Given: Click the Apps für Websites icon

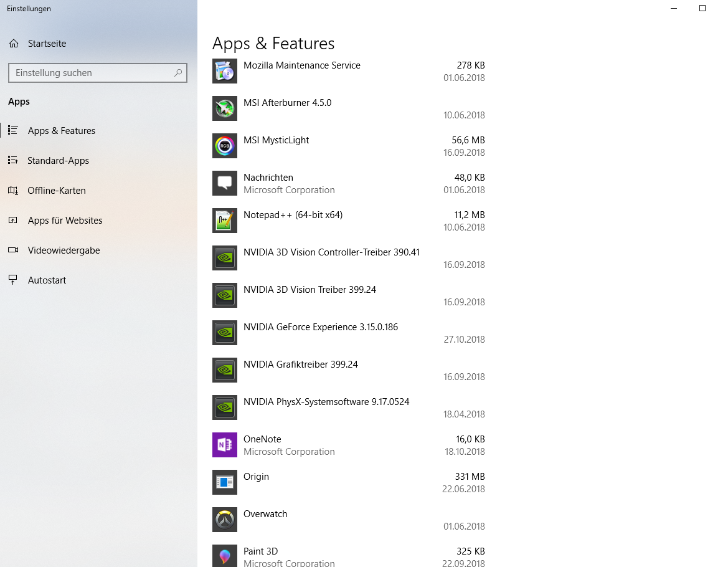Looking at the screenshot, I should 13,220.
